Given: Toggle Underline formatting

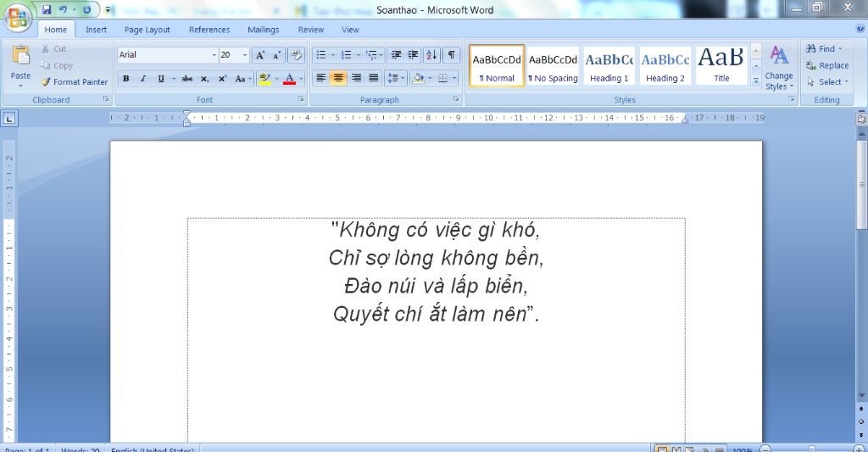Looking at the screenshot, I should 160,79.
